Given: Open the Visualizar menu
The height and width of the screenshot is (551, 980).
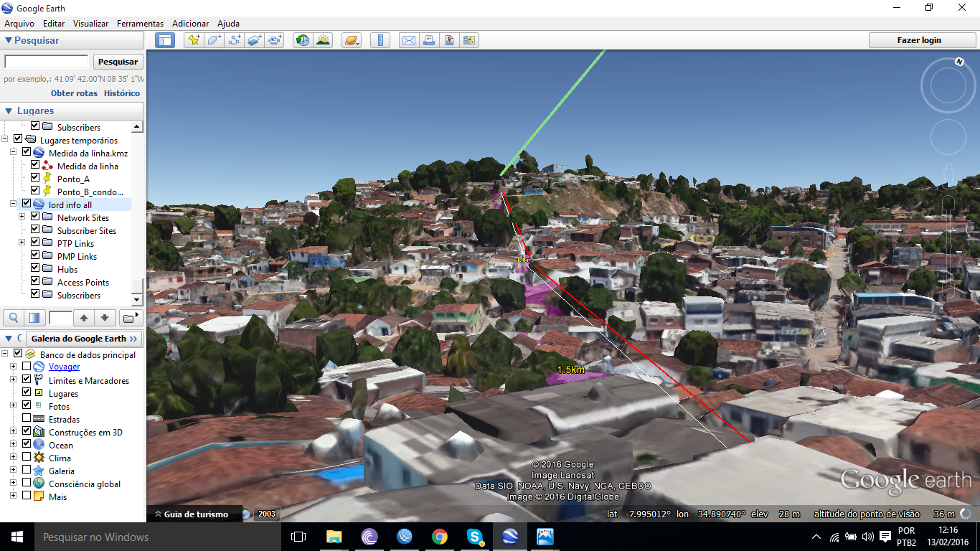Looking at the screenshot, I should click(x=90, y=24).
